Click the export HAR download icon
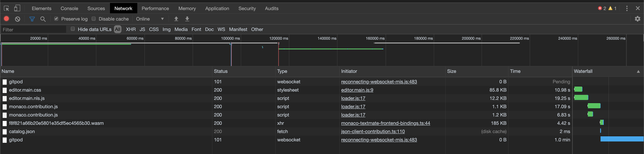Viewport: 644px width, 154px height. point(187,19)
